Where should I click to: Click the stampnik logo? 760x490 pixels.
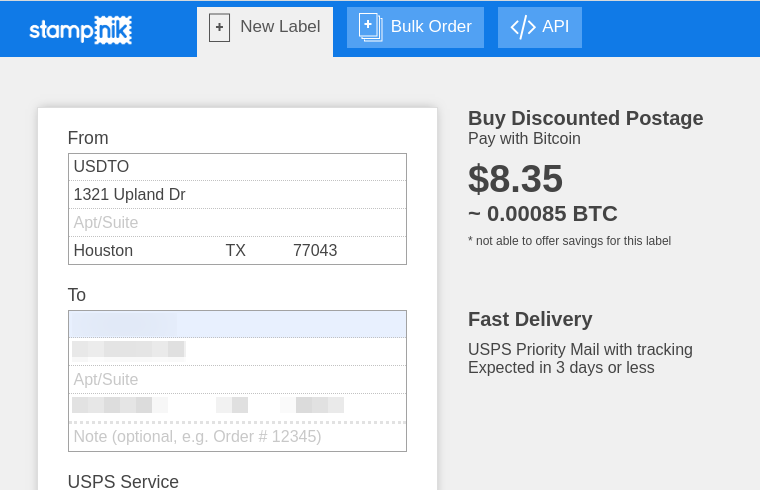(80, 30)
